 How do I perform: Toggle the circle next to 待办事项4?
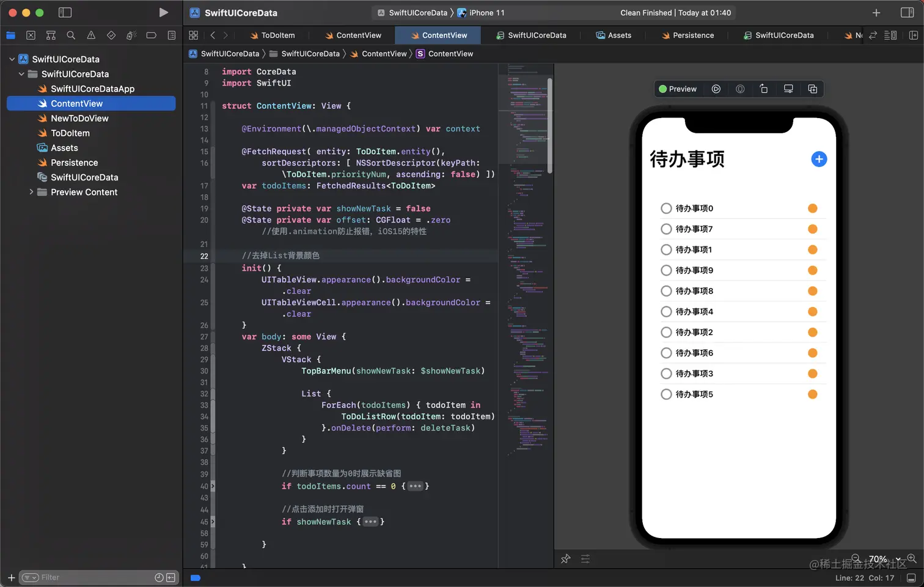[666, 312]
